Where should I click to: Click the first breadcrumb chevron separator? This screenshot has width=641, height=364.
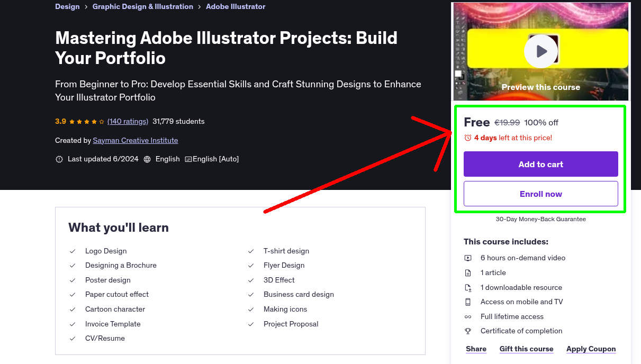coord(86,7)
